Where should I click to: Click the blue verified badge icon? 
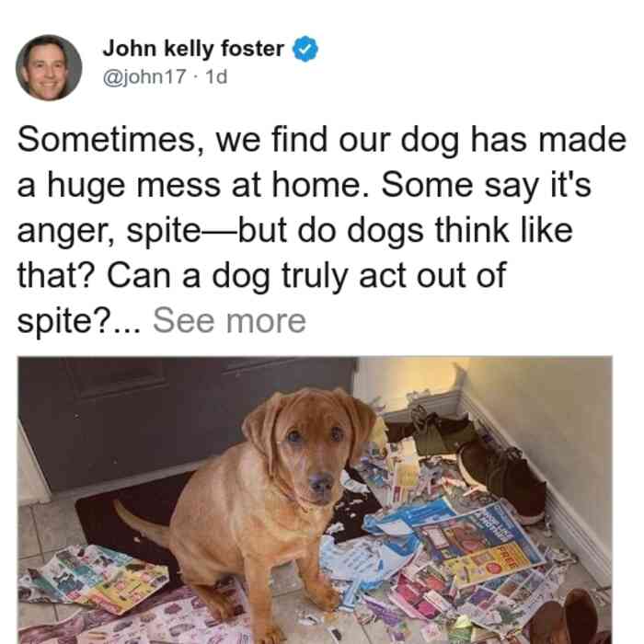tap(305, 49)
